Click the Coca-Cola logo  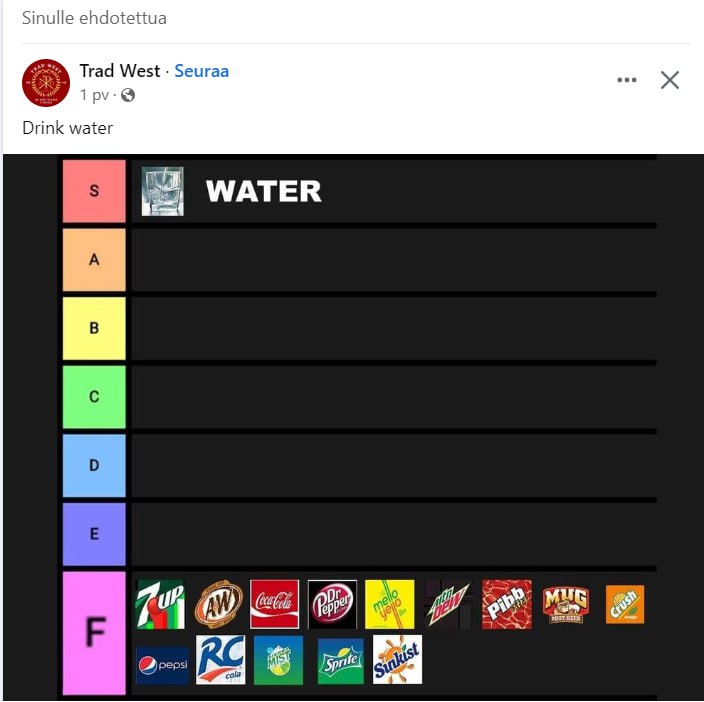(275, 604)
